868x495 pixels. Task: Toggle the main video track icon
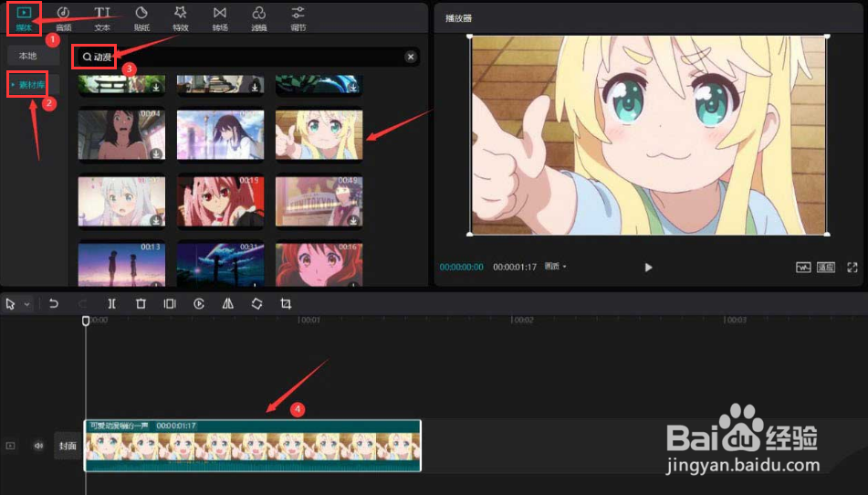11,446
